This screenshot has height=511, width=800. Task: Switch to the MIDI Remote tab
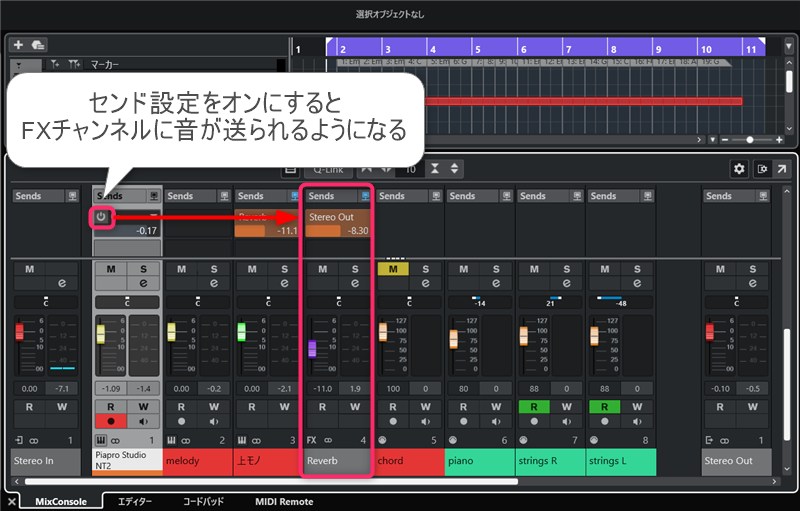click(x=284, y=502)
